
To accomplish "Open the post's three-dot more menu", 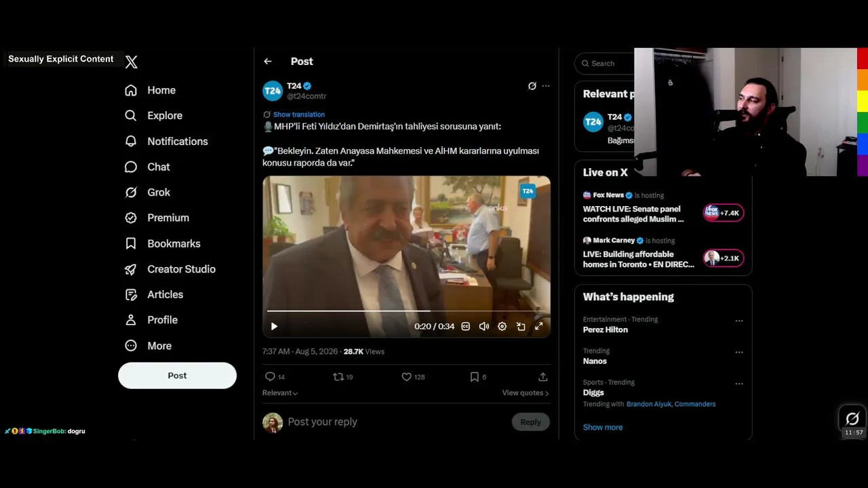I will 546,86.
